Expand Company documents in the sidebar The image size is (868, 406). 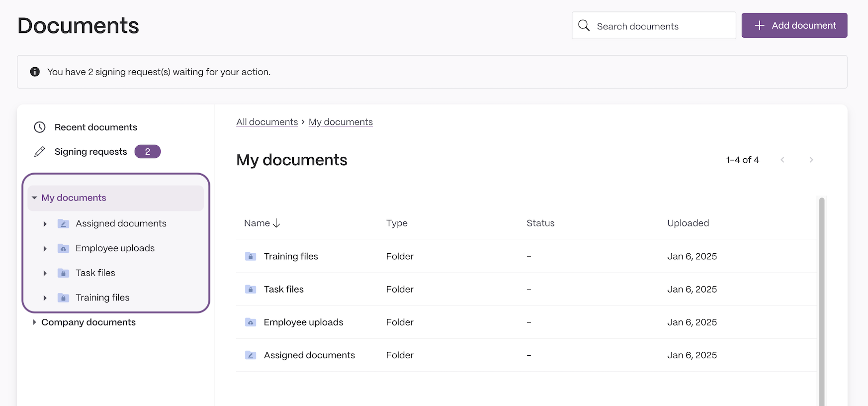coord(34,322)
